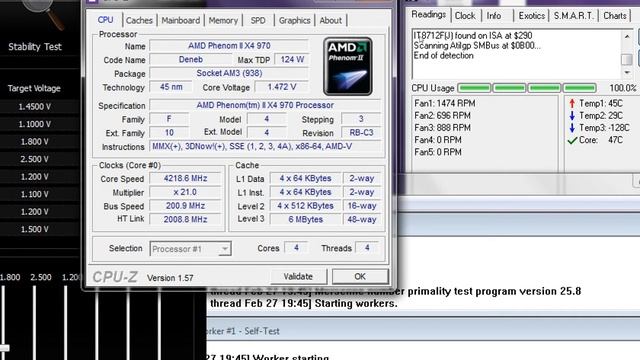Click the Name field AMD Phenom II X4 970
This screenshot has width=640, height=360.
229,46
